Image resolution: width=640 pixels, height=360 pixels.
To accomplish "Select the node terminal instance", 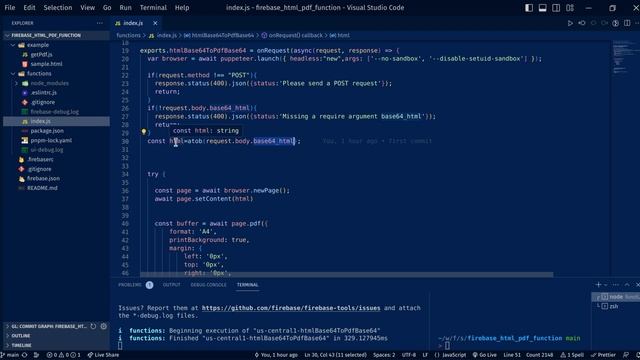I will tap(616, 297).
